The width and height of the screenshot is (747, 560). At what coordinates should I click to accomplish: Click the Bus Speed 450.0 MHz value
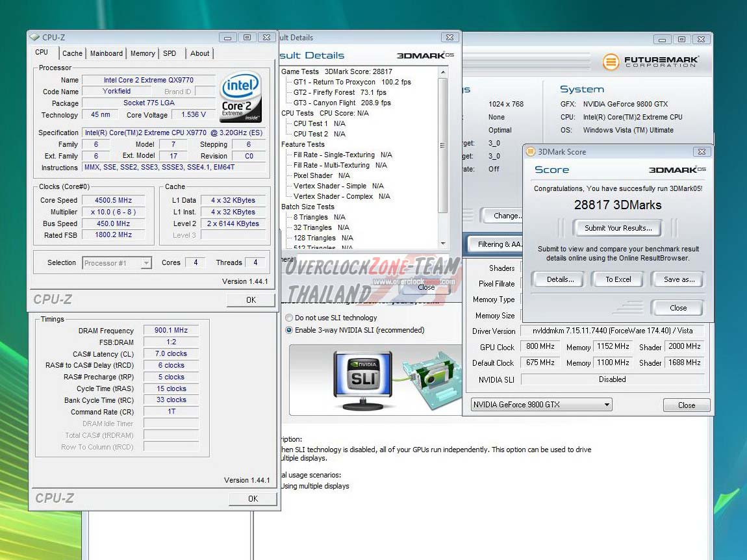click(114, 223)
